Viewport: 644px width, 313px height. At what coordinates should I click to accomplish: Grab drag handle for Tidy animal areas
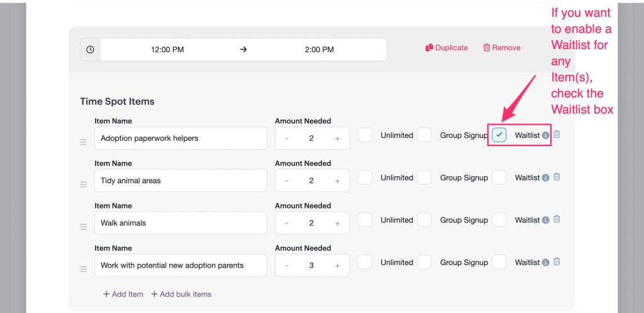tap(84, 185)
